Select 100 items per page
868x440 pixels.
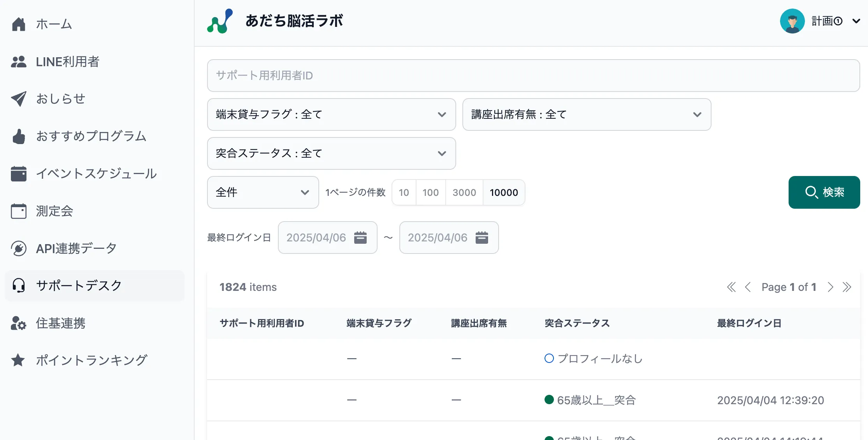point(430,192)
